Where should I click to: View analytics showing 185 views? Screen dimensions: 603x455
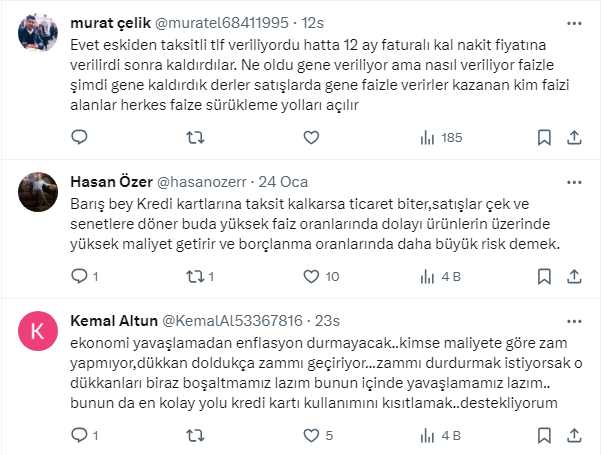[x=439, y=137]
